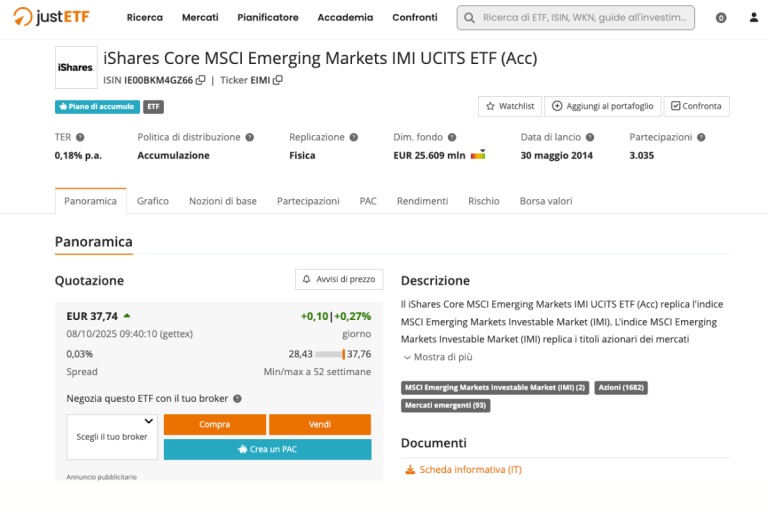Copy ticker EIMI with the copy icon
This screenshot has width=768, height=512.
click(x=278, y=80)
